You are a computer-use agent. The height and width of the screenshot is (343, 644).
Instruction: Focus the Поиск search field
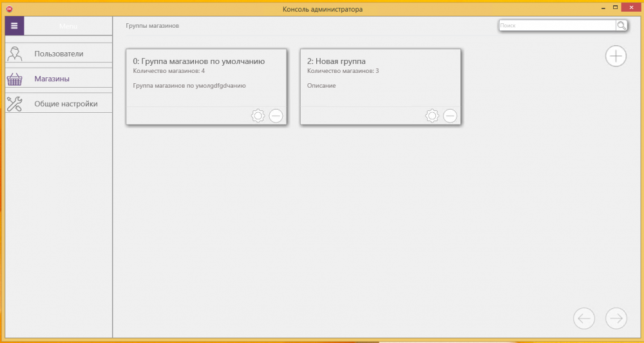[x=557, y=26]
